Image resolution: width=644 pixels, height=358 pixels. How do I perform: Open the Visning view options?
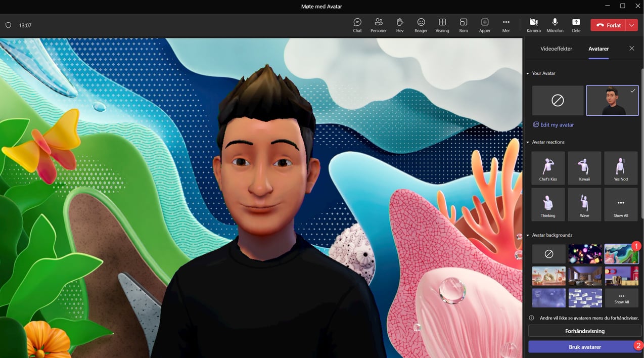(442, 25)
